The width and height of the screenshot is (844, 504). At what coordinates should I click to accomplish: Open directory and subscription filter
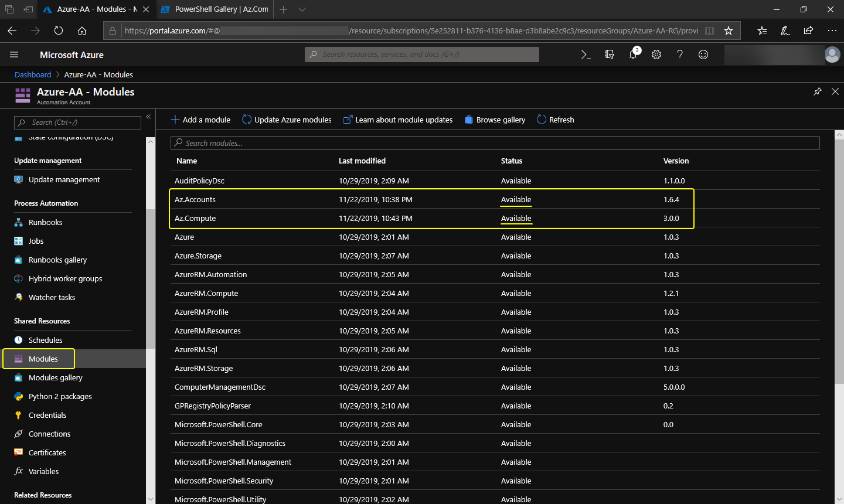(610, 55)
